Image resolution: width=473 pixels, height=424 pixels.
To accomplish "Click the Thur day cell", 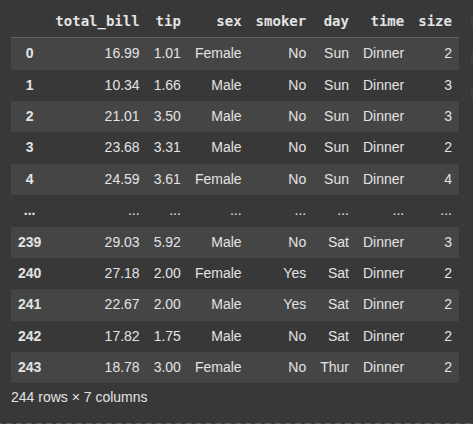I will (335, 367).
